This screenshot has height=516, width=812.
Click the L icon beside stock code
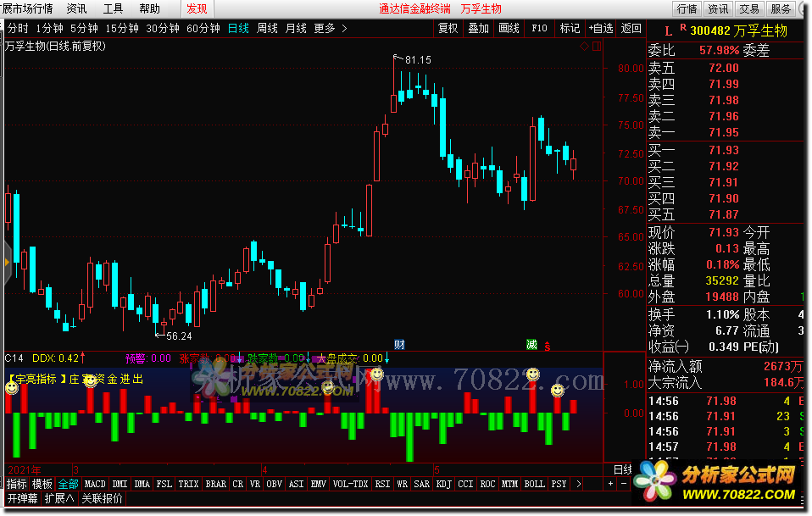click(669, 31)
